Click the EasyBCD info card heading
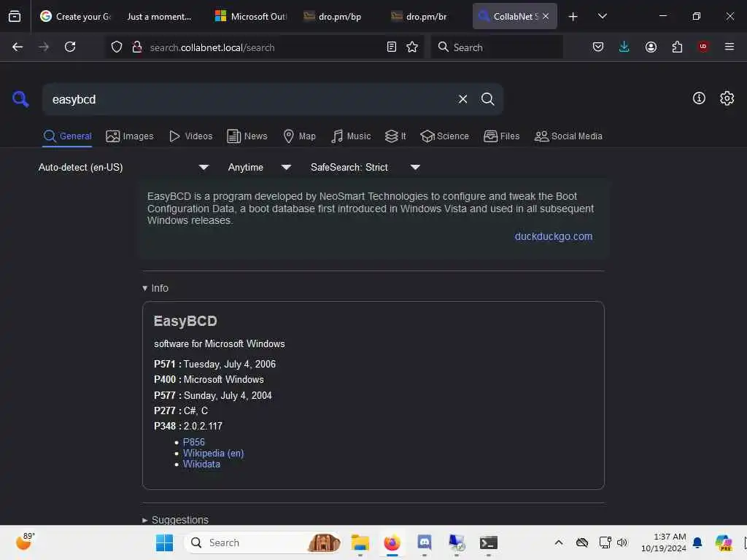Image resolution: width=747 pixels, height=560 pixels. (x=185, y=321)
